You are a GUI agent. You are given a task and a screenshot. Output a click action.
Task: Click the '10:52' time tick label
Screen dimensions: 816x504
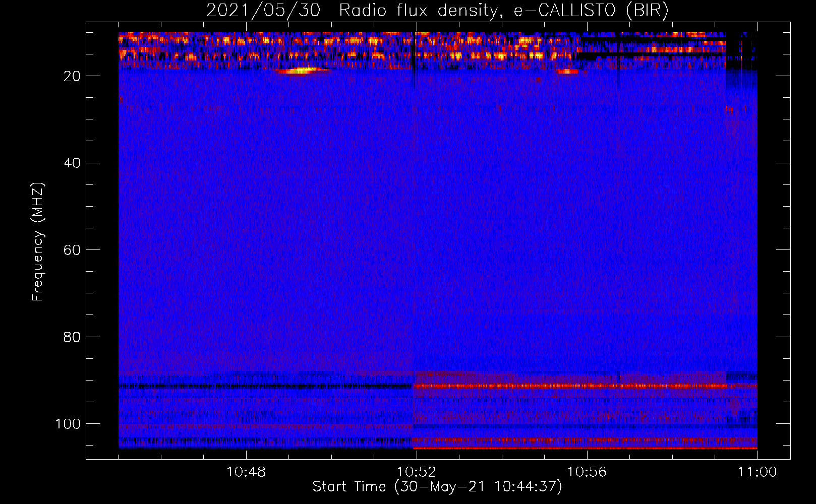[417, 472]
